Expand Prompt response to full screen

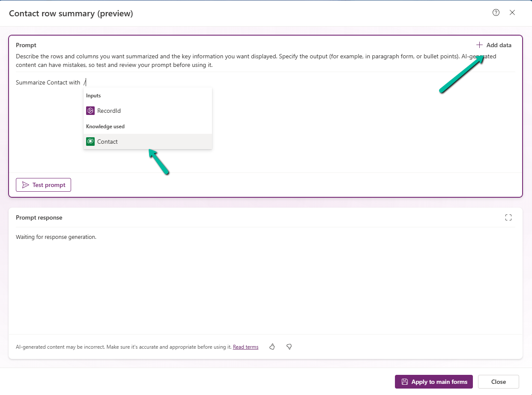coord(508,217)
